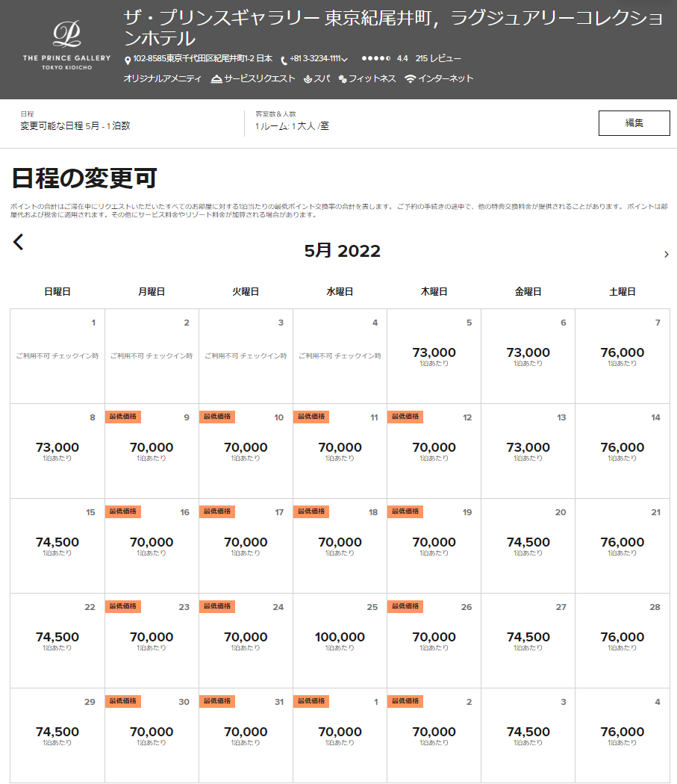Click the 編集 edit button
The height and width of the screenshot is (784, 677).
pyautogui.click(x=634, y=123)
